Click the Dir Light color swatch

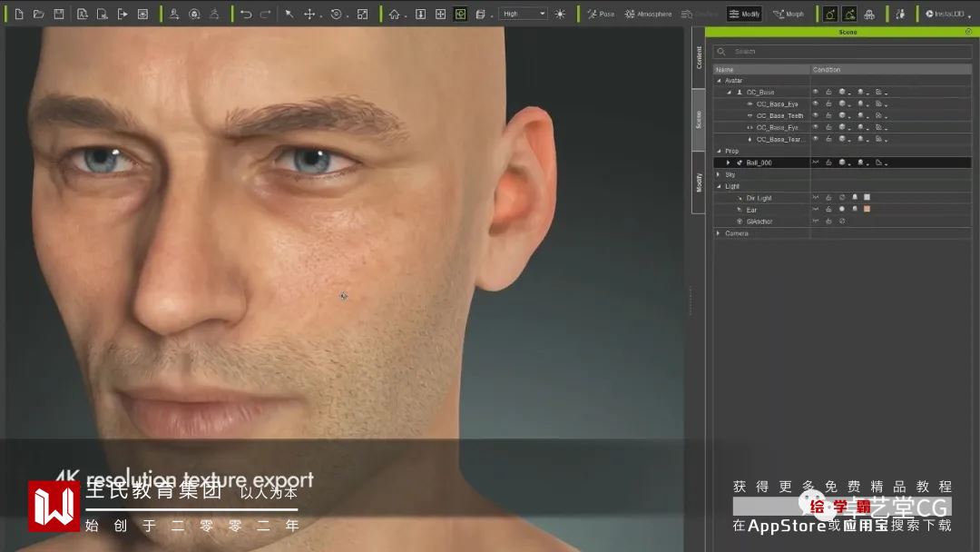coord(867,198)
